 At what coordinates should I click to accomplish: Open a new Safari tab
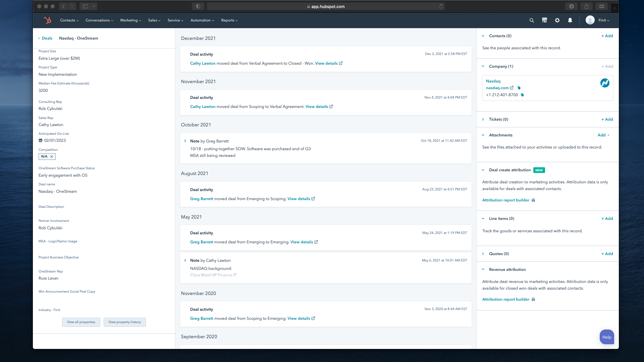(x=614, y=8)
